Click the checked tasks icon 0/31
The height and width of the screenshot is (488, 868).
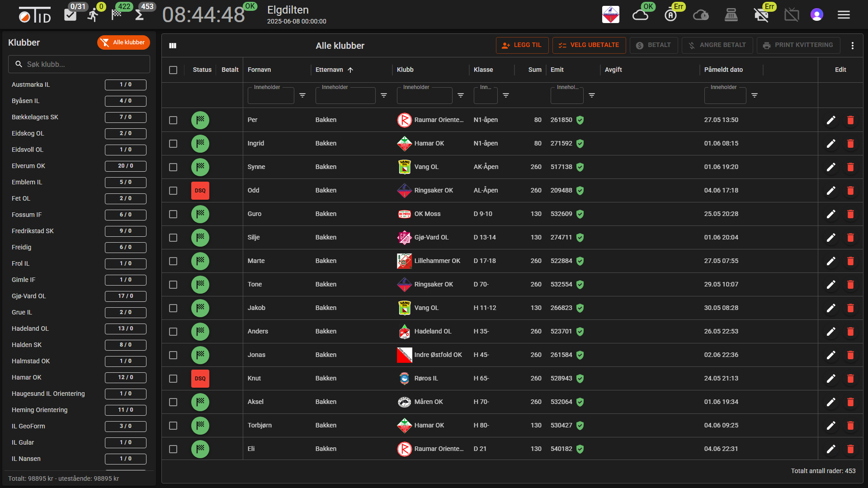click(x=70, y=15)
